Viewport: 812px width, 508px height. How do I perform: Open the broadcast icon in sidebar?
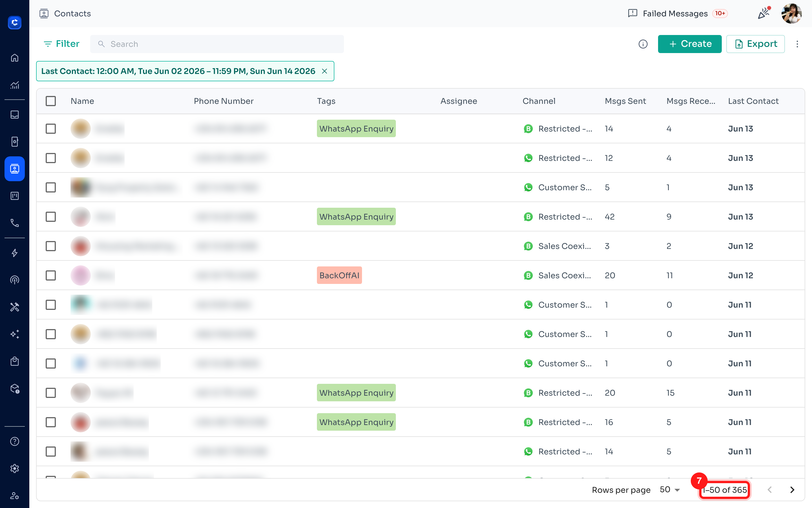[14, 280]
